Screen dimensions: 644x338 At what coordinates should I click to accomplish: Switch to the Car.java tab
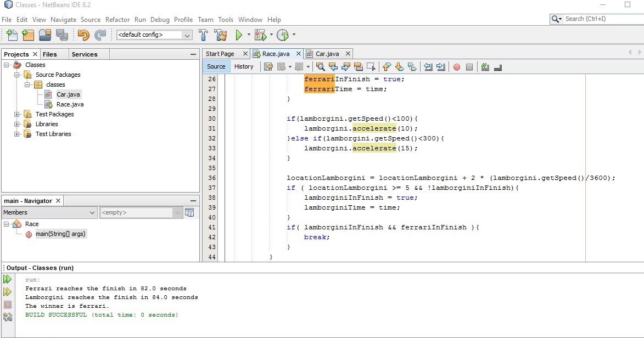[x=327, y=54]
